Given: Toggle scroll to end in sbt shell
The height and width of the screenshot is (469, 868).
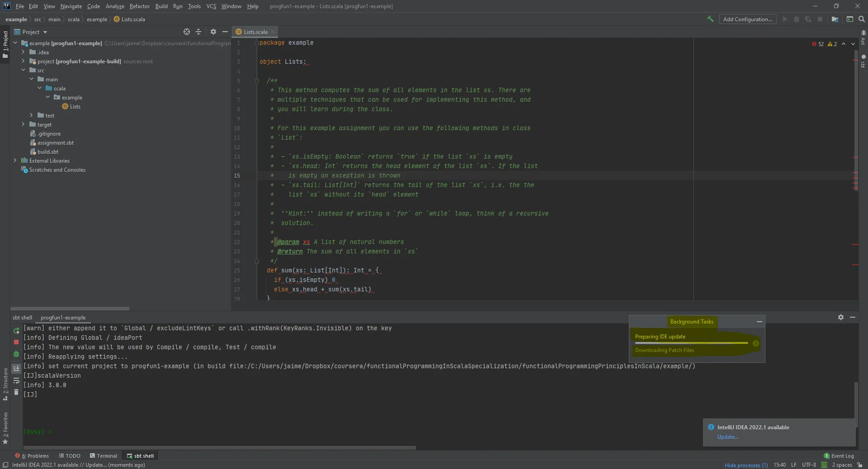Looking at the screenshot, I should click(16, 368).
